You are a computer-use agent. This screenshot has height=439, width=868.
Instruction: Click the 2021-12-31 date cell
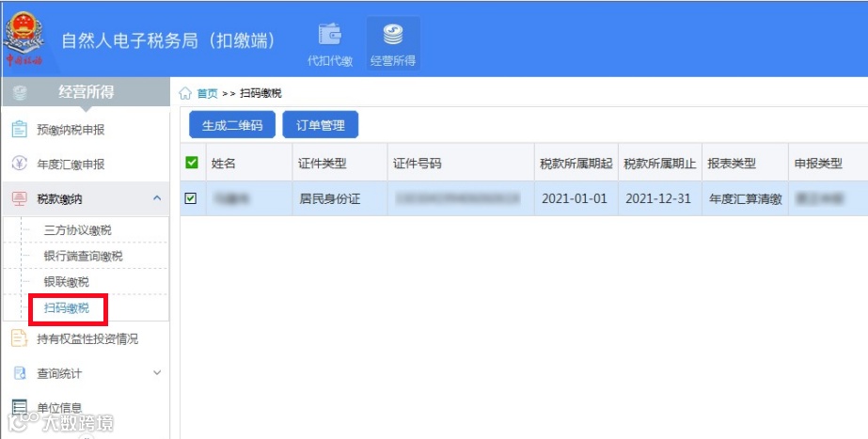click(658, 198)
